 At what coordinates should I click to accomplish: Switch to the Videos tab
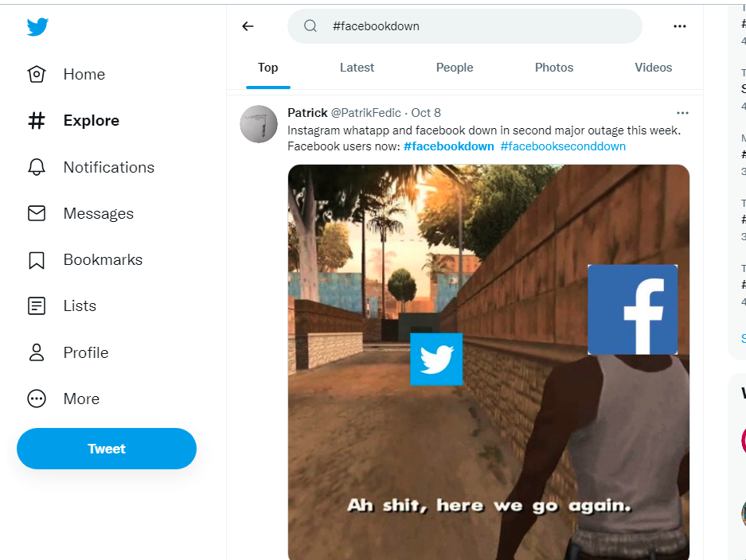pyautogui.click(x=653, y=68)
